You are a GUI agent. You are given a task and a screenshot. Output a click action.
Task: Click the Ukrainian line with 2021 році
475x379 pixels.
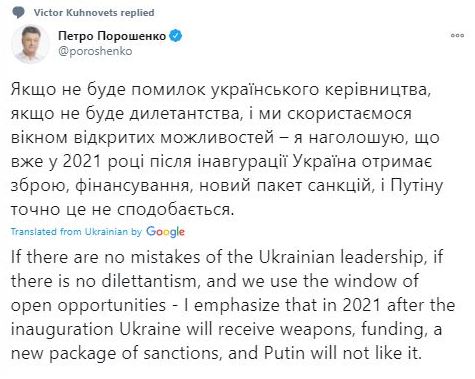coord(221,162)
